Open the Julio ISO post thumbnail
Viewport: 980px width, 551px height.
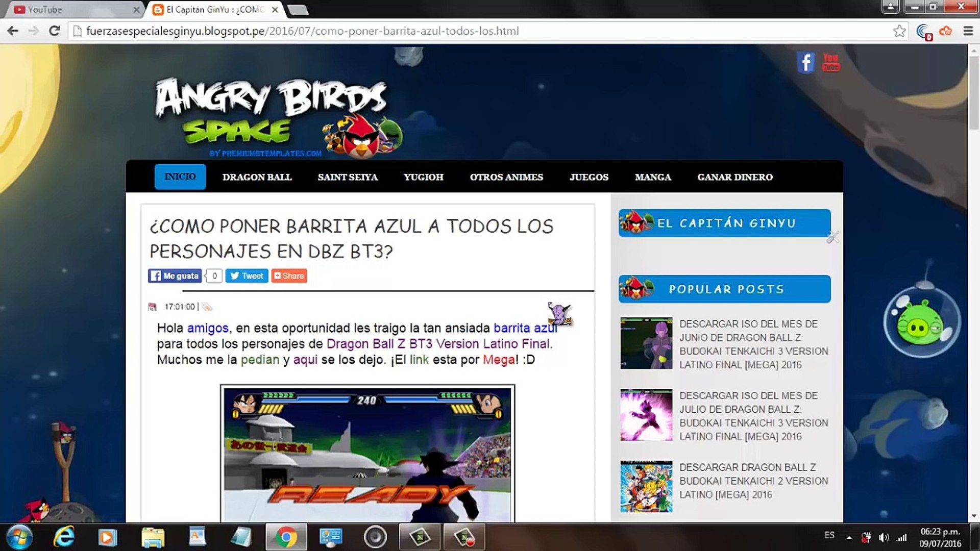click(x=646, y=415)
